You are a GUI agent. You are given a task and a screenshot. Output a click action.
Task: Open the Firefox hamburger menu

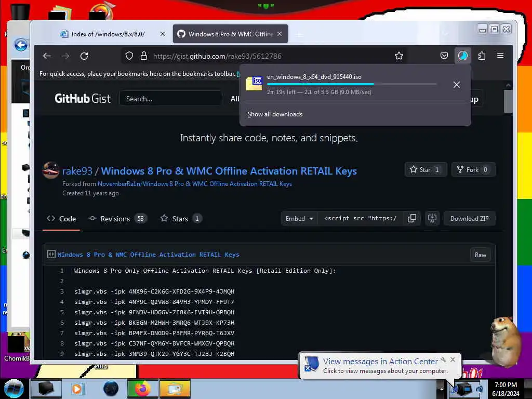pyautogui.click(x=500, y=56)
